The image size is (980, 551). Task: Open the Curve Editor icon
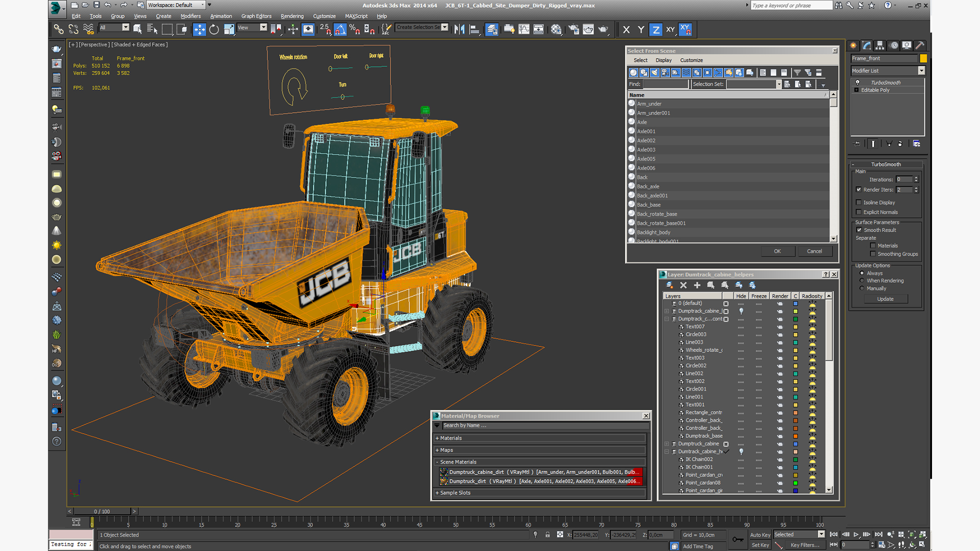coord(524,30)
